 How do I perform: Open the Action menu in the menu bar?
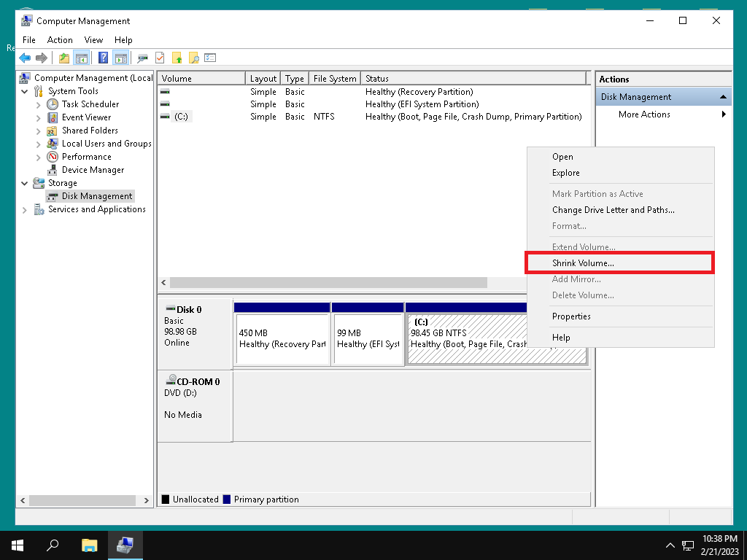(60, 40)
